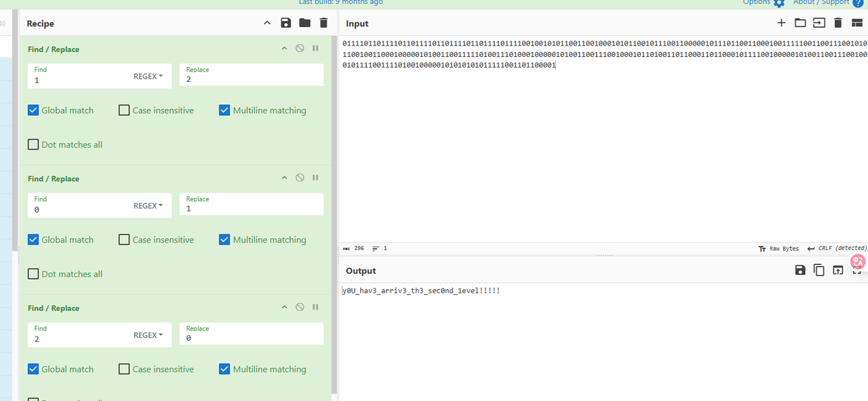The height and width of the screenshot is (401, 868).
Task: Enable Dot matches all in step finding 1
Action: (33, 144)
